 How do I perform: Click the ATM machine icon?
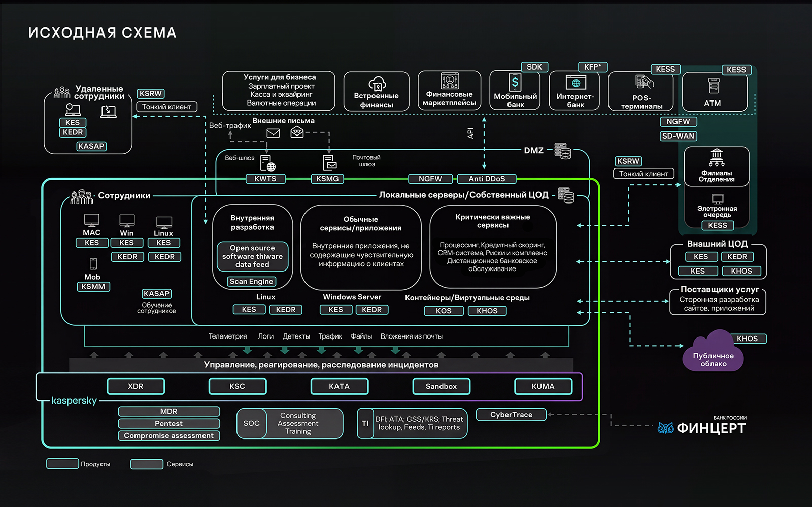coord(714,86)
